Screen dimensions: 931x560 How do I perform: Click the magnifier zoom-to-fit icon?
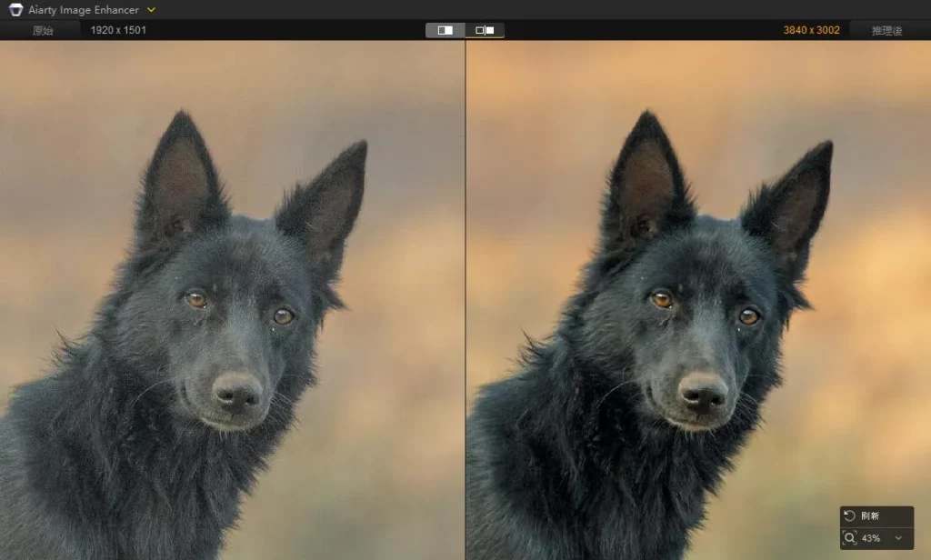tap(850, 538)
